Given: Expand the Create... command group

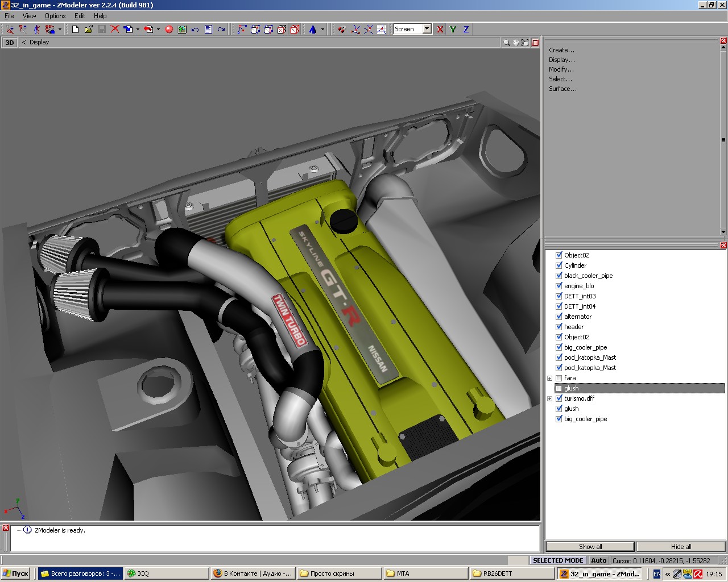Looking at the screenshot, I should (561, 50).
